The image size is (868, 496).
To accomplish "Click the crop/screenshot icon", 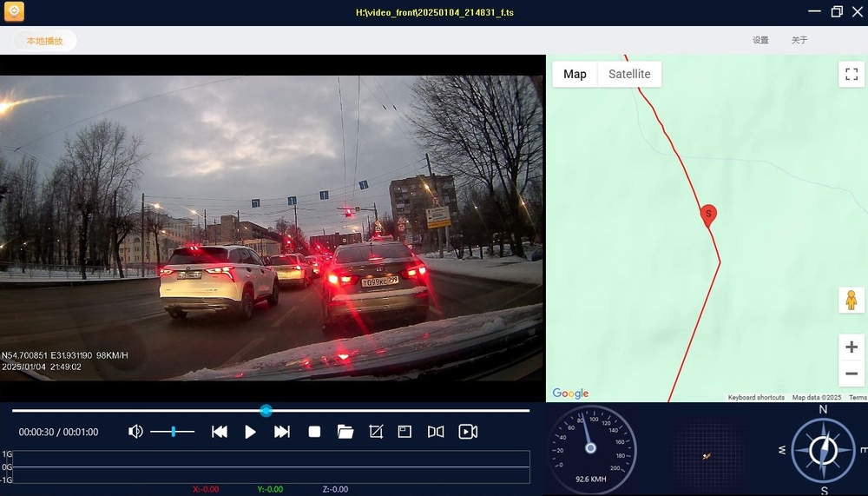I will click(x=376, y=432).
